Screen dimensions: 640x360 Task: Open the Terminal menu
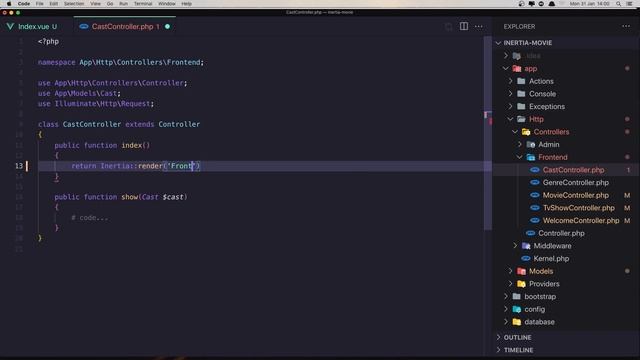pyautogui.click(x=143, y=4)
